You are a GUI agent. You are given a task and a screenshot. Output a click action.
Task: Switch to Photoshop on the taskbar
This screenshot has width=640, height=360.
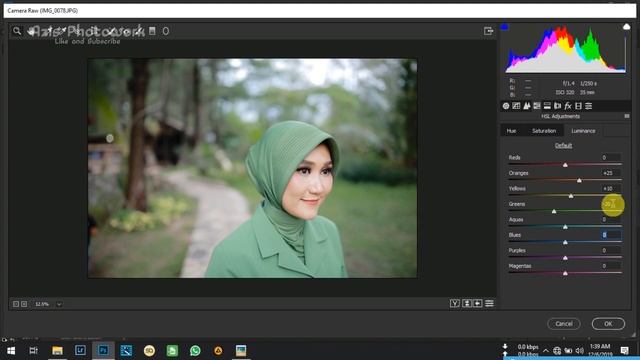(103, 351)
